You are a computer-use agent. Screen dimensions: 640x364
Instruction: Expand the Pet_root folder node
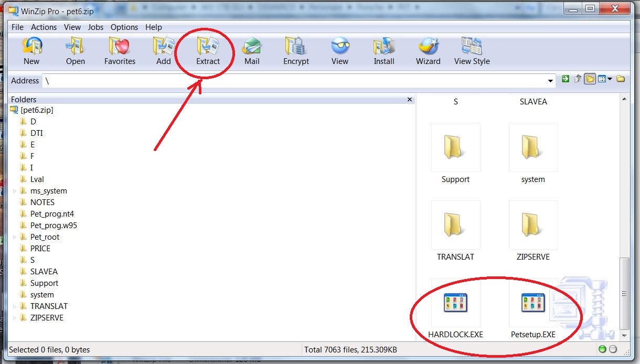pos(15,237)
